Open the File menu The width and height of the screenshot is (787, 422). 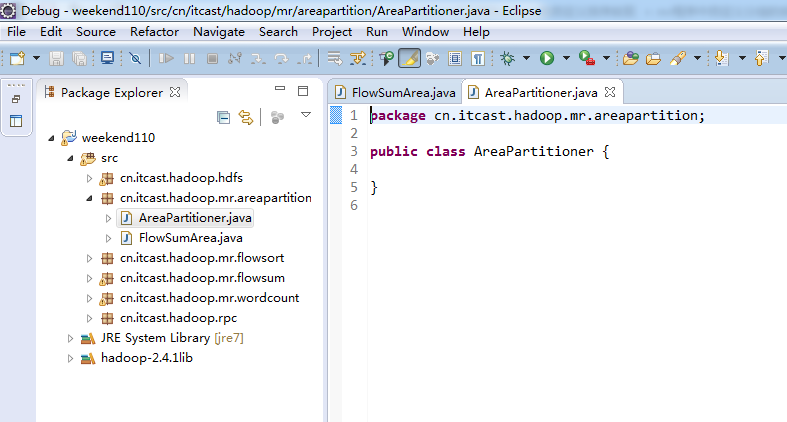click(16, 32)
